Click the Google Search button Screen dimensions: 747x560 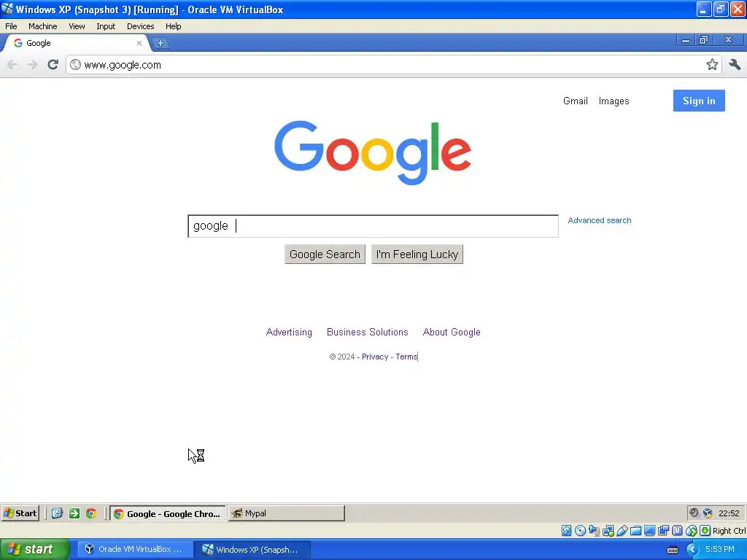coord(325,254)
